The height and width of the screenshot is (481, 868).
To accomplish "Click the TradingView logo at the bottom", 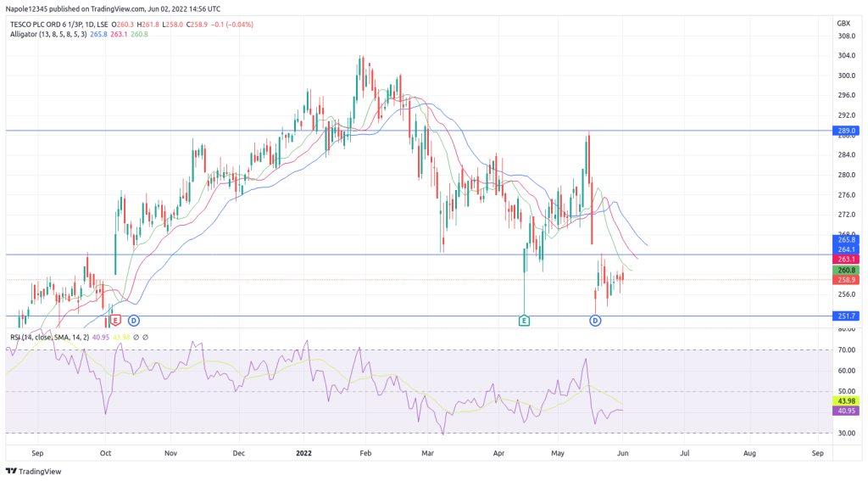I will coord(34,471).
